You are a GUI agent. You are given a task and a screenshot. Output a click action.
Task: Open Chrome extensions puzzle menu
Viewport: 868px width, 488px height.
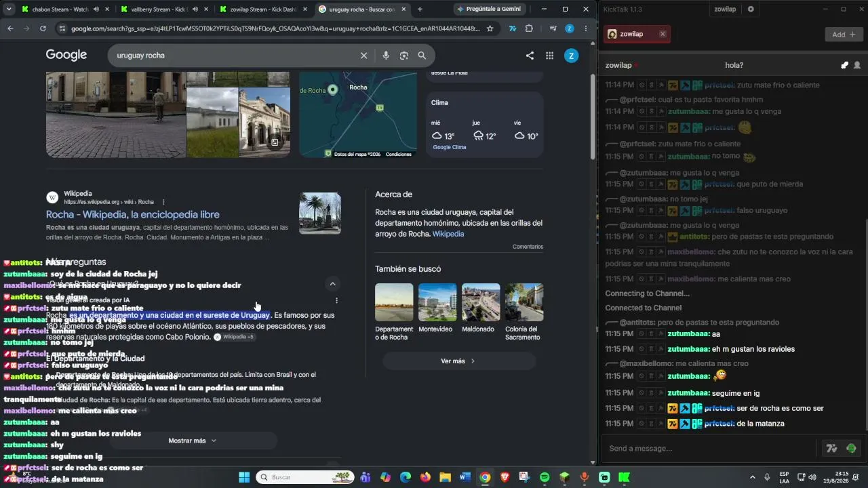pos(529,28)
